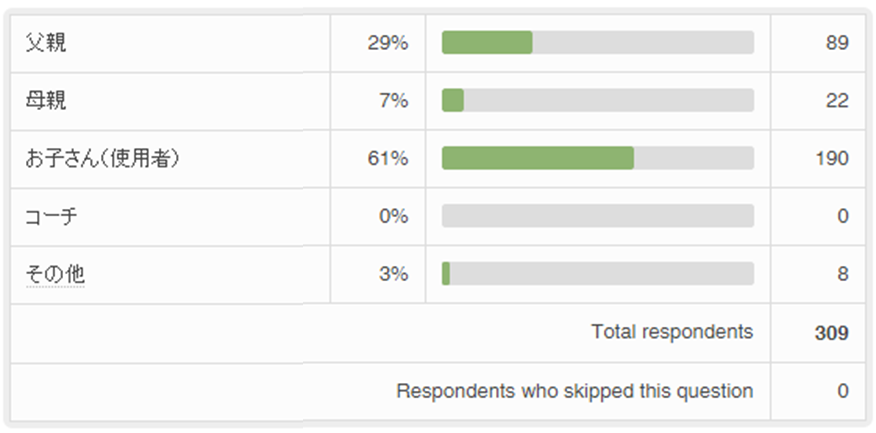Click the 61% percentage value
The height and width of the screenshot is (433, 876).
click(388, 159)
